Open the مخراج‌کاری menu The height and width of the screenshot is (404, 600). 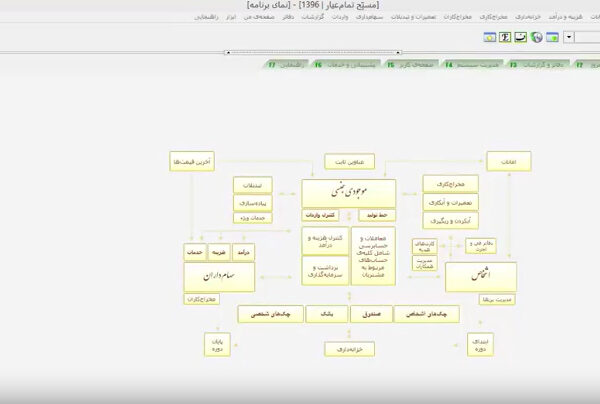pyautogui.click(x=494, y=17)
